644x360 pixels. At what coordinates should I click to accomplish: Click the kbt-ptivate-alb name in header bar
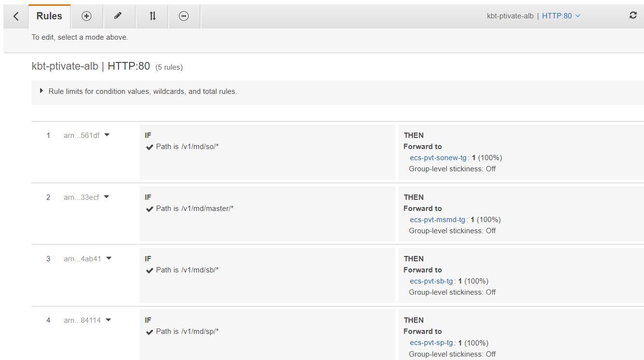click(510, 16)
